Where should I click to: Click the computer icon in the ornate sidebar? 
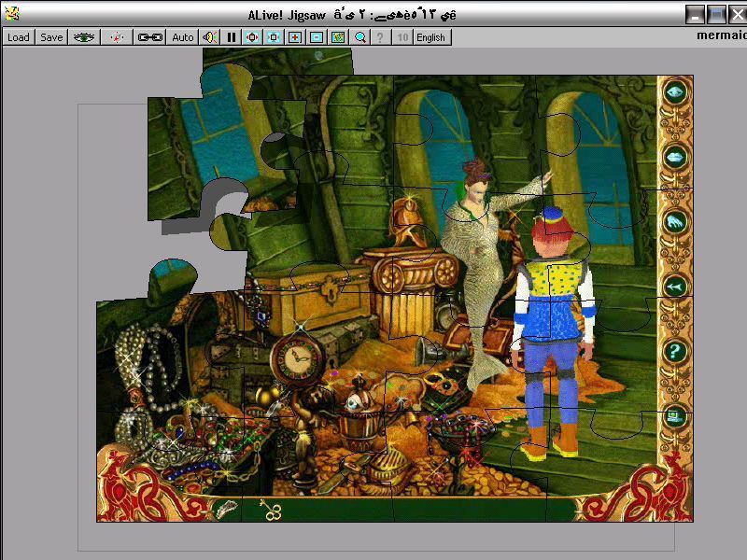(675, 416)
